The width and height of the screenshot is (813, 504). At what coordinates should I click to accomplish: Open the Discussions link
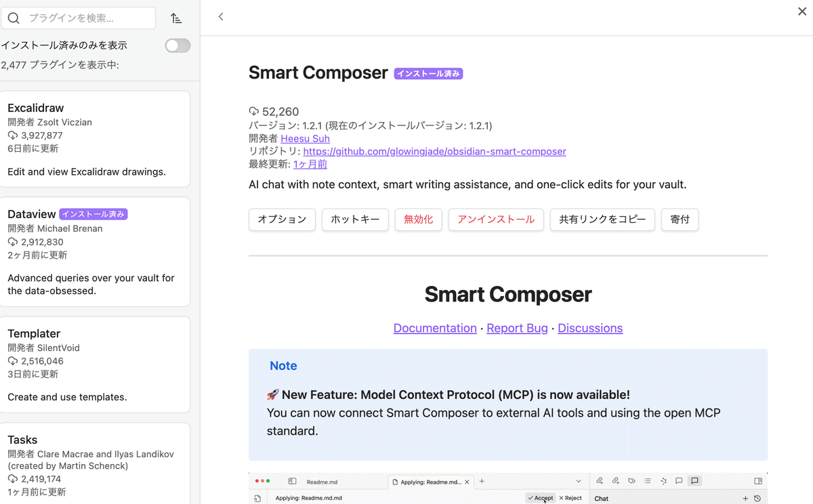590,328
